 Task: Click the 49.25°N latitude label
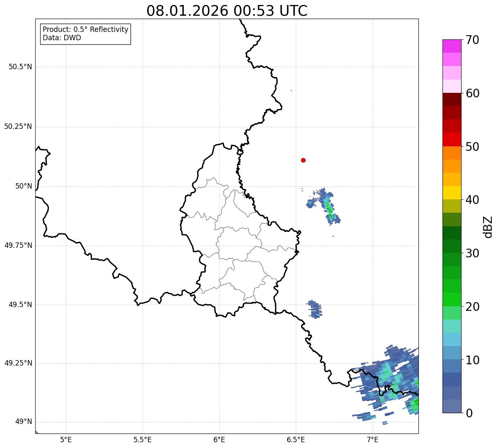18,363
